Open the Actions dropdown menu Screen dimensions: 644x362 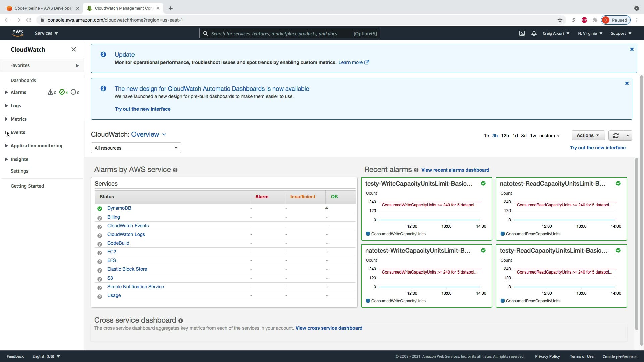(588, 135)
